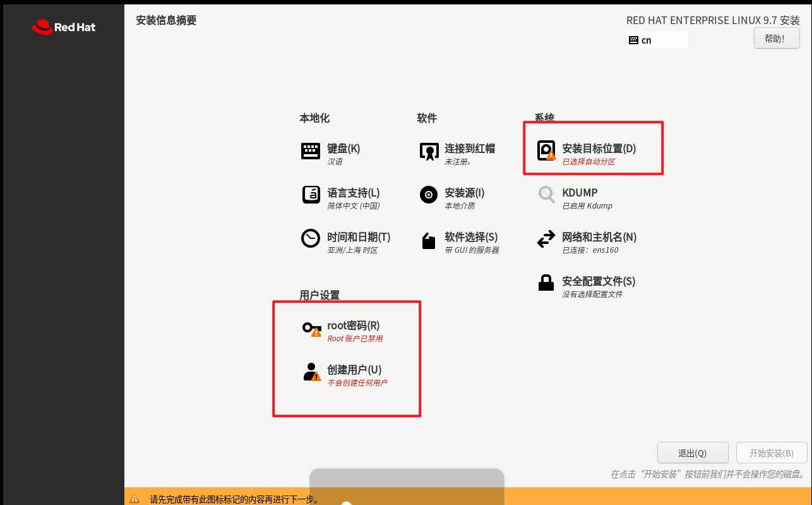
Task: Click the 没有选择配置文件 status text
Action: [592, 295]
